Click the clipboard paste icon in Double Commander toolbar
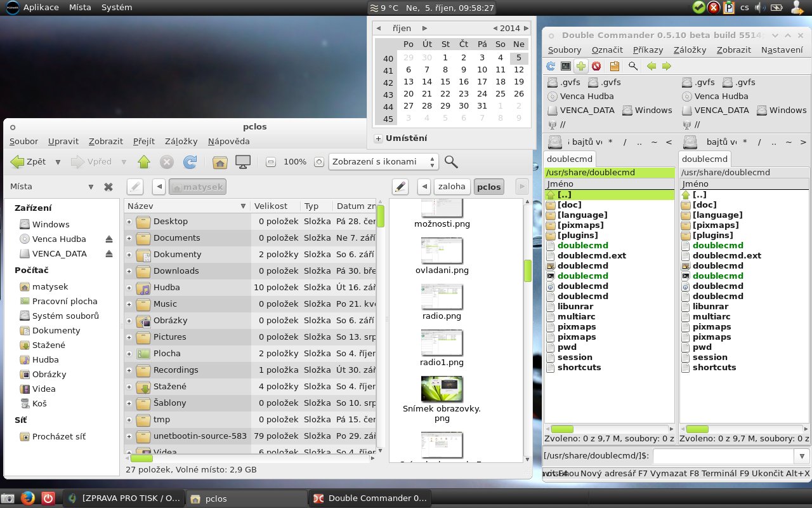812x508 pixels. pos(615,66)
